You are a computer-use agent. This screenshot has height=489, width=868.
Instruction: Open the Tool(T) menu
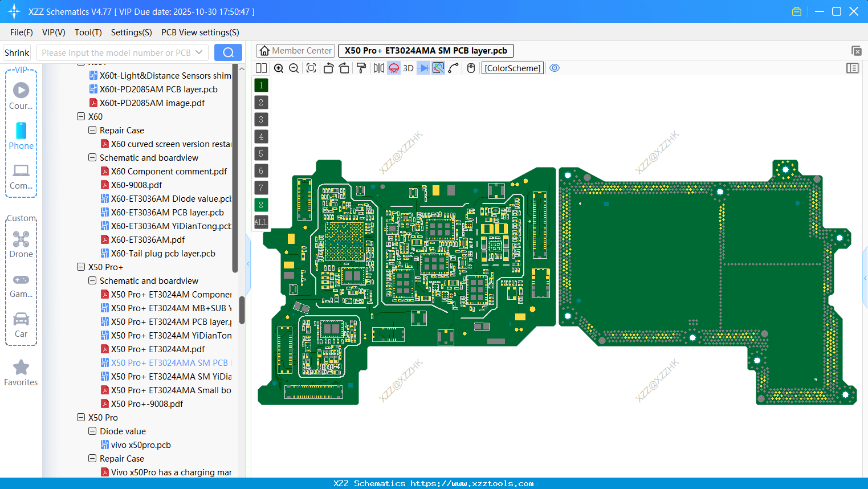[88, 32]
